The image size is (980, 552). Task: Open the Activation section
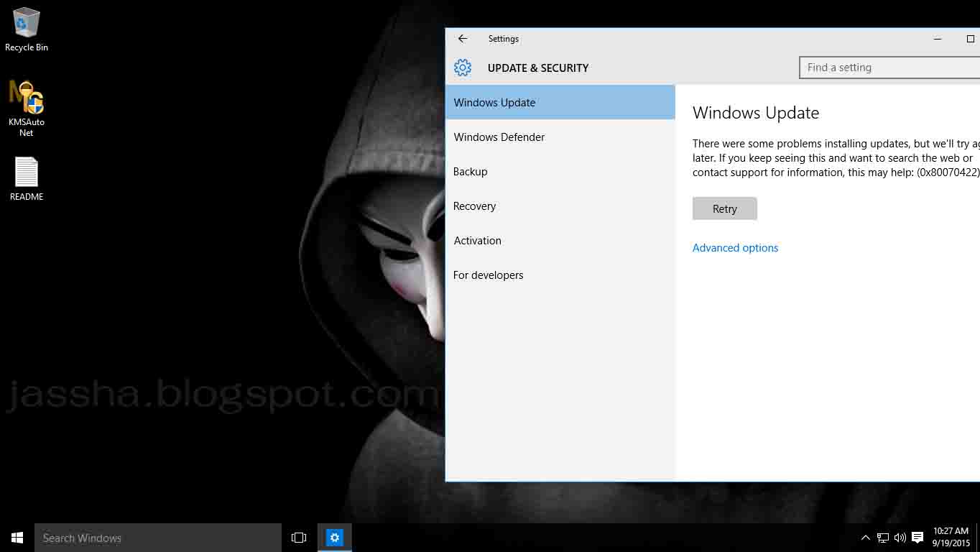tap(560, 240)
